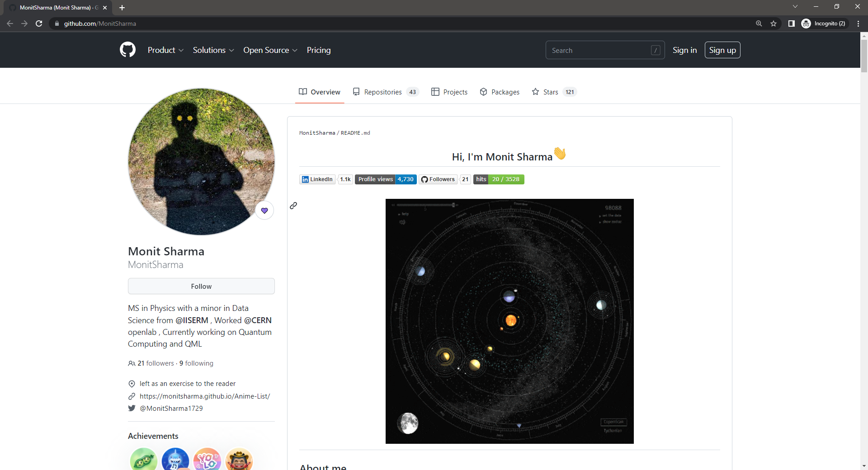
Task: Open the @IISERM mention link
Action: tap(192, 320)
